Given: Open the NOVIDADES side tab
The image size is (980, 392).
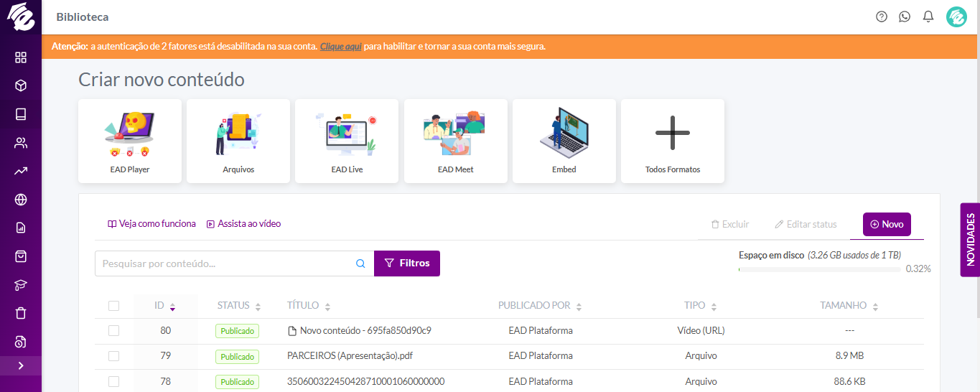Looking at the screenshot, I should point(970,240).
